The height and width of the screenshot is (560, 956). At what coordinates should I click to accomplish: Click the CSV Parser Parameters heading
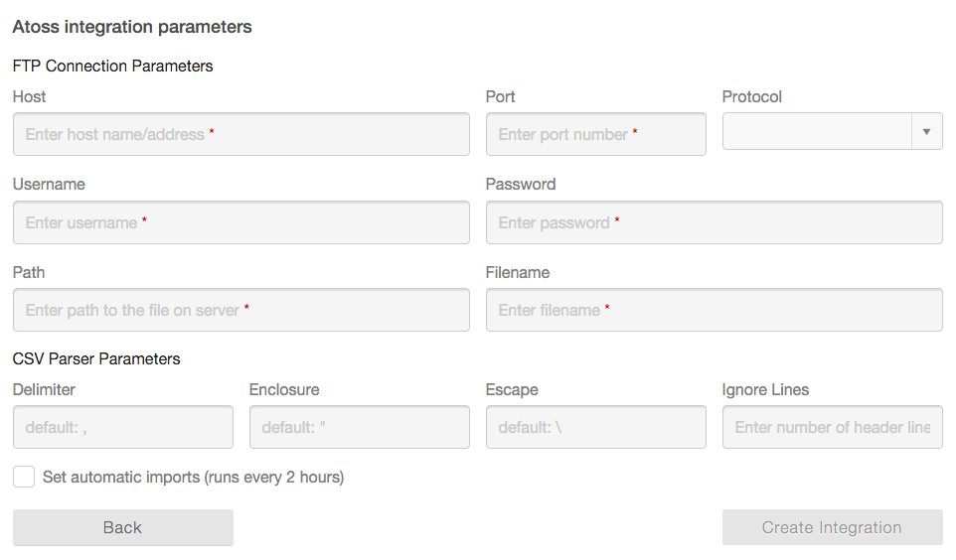[96, 358]
